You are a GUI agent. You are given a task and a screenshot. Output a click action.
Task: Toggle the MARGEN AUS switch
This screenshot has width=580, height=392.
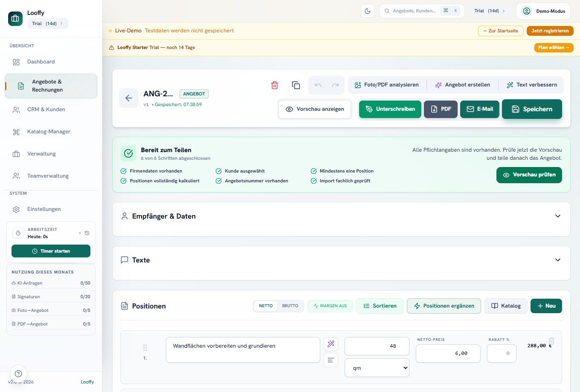point(330,306)
